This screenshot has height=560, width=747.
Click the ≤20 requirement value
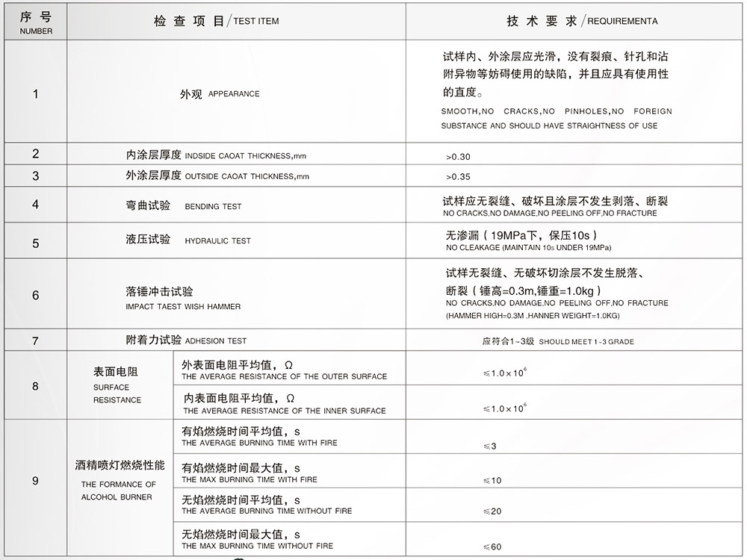[492, 511]
